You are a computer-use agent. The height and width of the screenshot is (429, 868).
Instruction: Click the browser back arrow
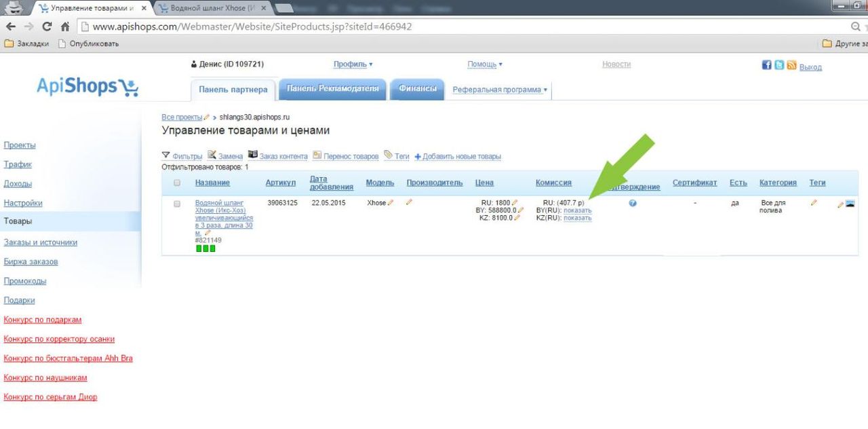11,26
